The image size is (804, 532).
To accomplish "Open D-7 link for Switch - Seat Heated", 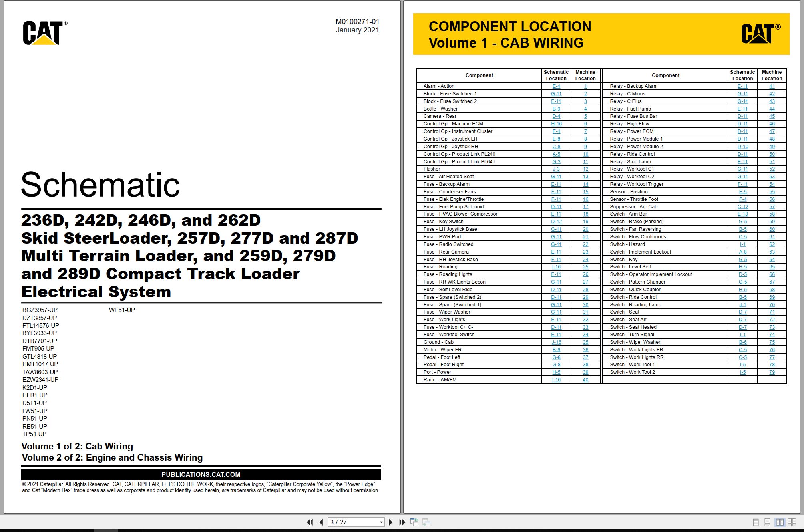I will (742, 327).
